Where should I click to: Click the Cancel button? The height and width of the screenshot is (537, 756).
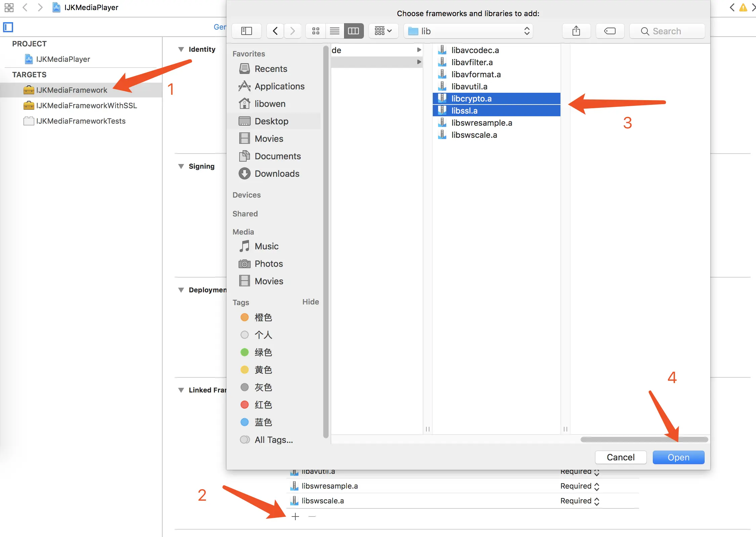tap(620, 457)
